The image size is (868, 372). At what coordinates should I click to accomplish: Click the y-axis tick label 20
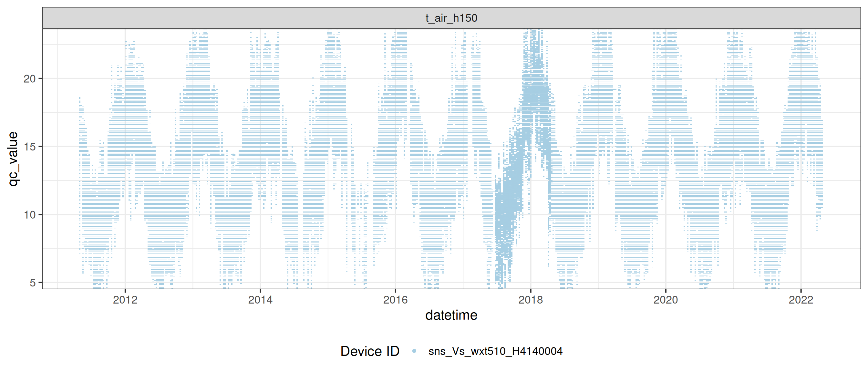pyautogui.click(x=30, y=78)
